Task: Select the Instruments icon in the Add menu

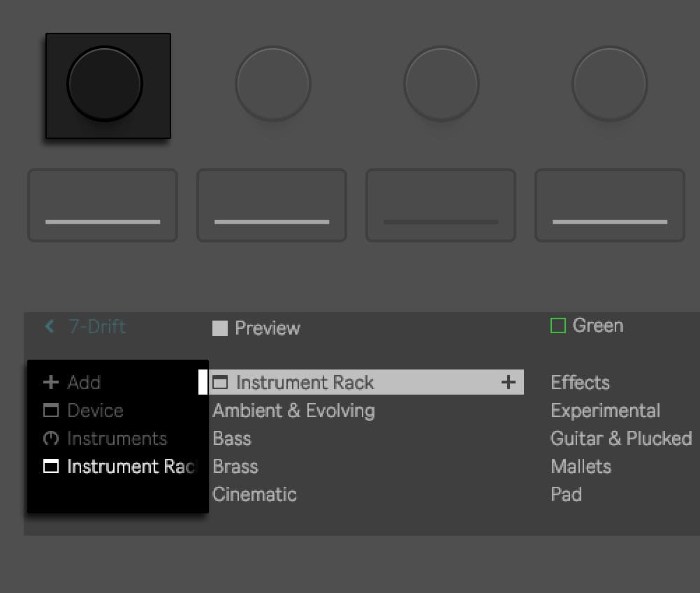Action: [x=50, y=439]
